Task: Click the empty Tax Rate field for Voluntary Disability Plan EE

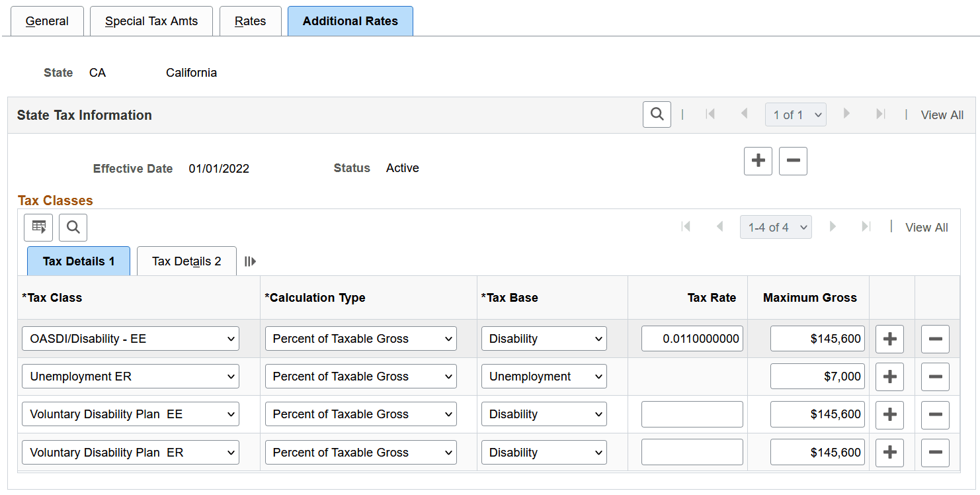Action: pyautogui.click(x=692, y=414)
